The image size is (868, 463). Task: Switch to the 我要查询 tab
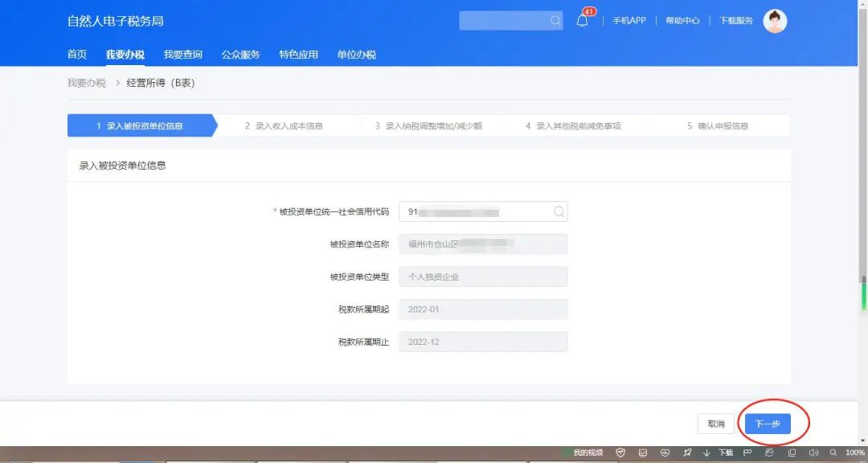click(183, 55)
